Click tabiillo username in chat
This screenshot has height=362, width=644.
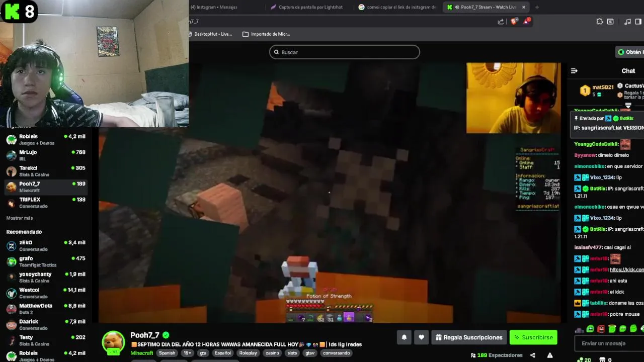(x=599, y=303)
